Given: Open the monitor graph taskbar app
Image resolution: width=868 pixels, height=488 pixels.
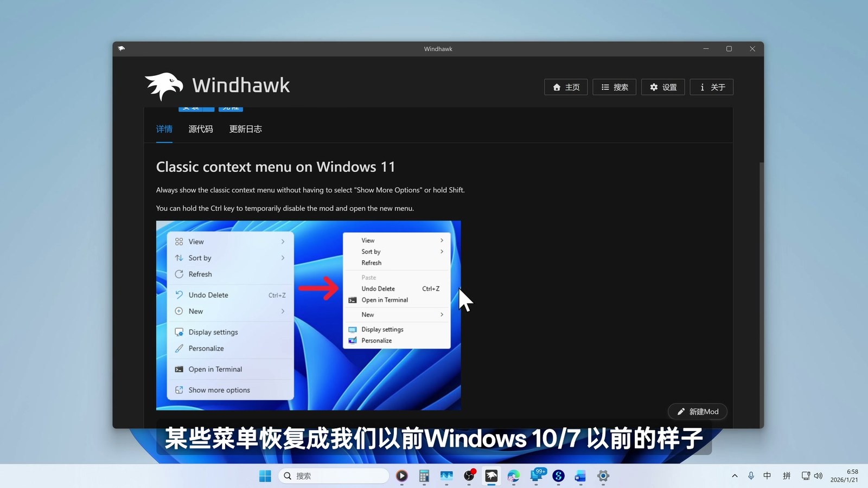Looking at the screenshot, I should tap(446, 476).
